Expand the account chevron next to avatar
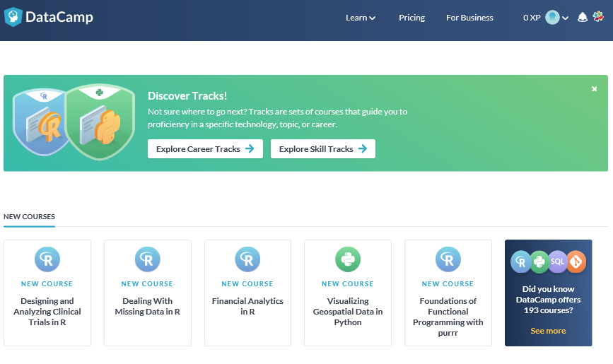The height and width of the screenshot is (364, 613). [x=565, y=18]
